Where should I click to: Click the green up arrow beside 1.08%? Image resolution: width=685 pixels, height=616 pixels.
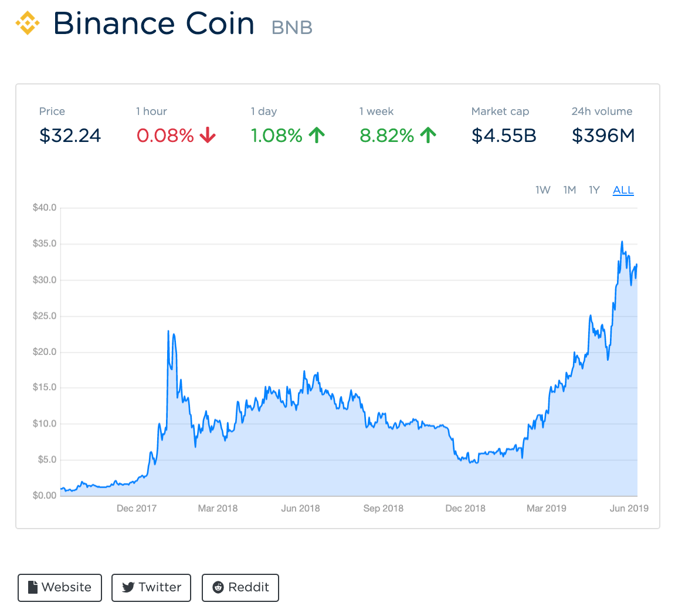317,136
